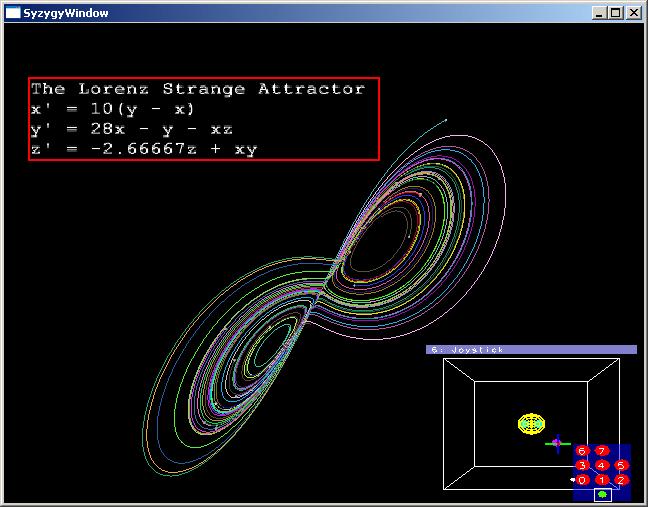Image resolution: width=648 pixels, height=507 pixels.
Task: Click the Lorenz Strange Attractor title text
Action: pos(198,89)
